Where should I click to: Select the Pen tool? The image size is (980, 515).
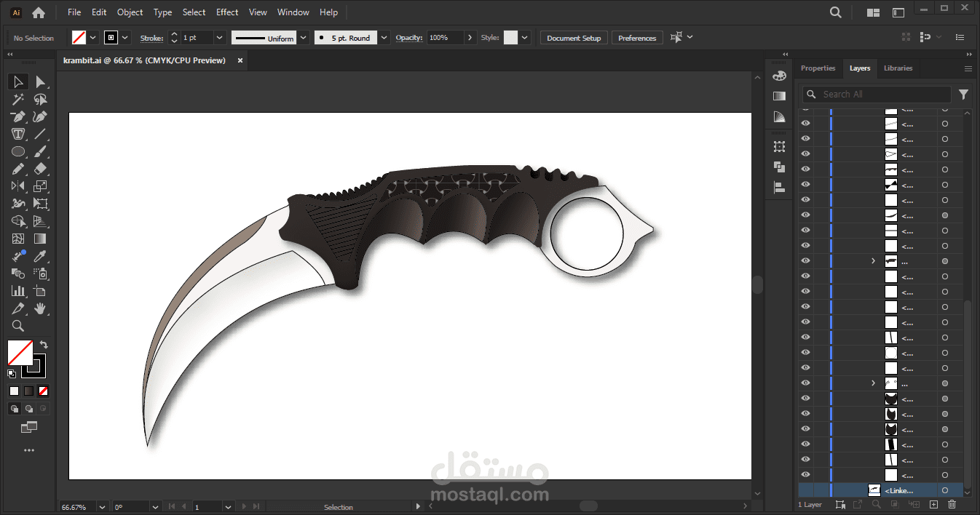pyautogui.click(x=18, y=117)
